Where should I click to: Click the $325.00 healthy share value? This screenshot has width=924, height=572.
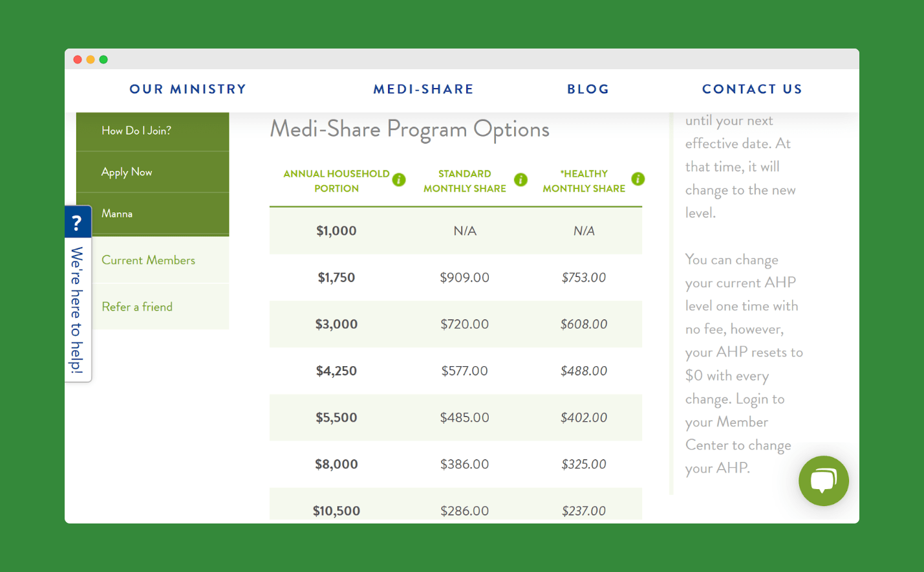click(584, 464)
